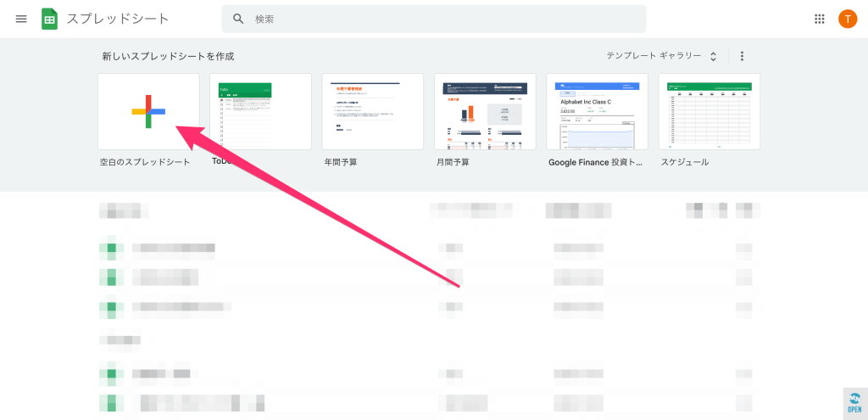868x420 pixels.
Task: Open the three-dot more options menu
Action: pos(742,56)
